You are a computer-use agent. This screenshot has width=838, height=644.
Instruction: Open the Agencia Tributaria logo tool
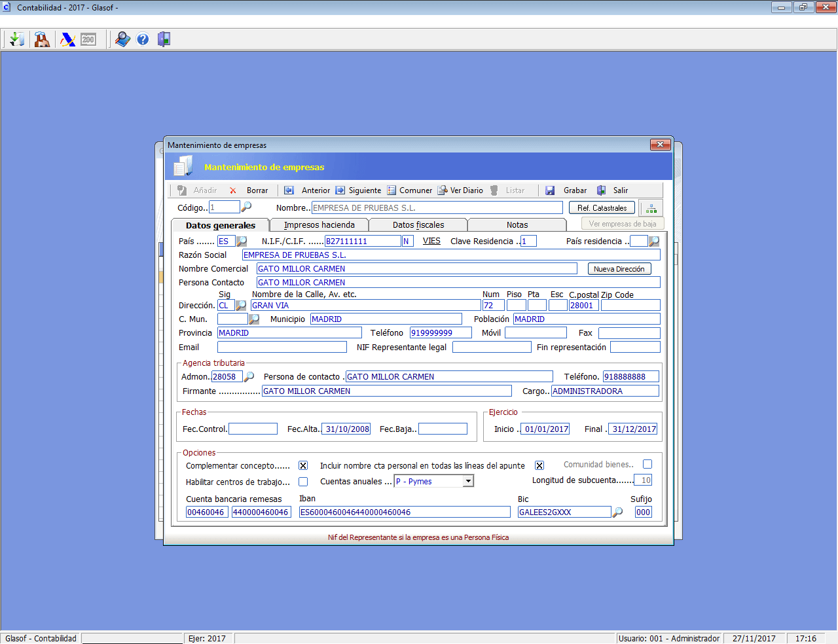point(67,39)
